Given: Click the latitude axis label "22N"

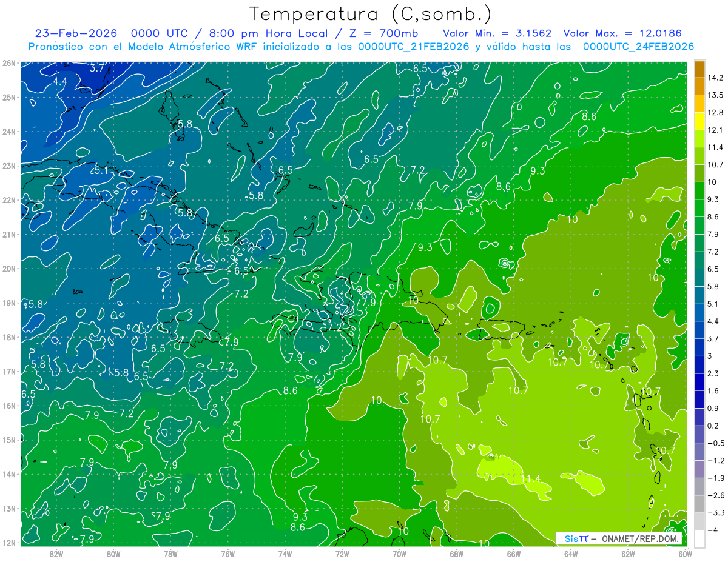Looking at the screenshot, I should (x=8, y=200).
